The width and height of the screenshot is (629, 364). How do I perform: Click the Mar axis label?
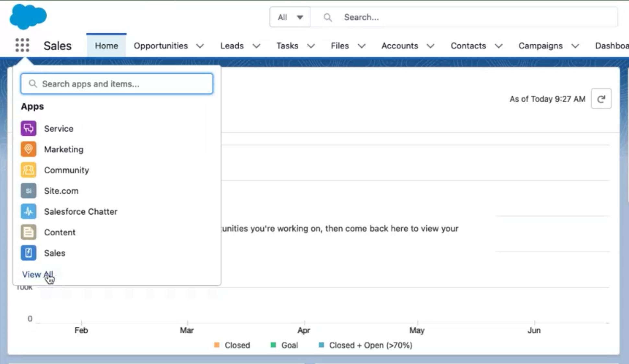tap(187, 330)
